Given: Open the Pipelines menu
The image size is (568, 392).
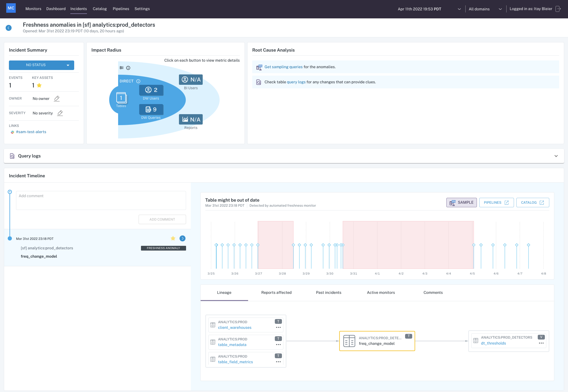Looking at the screenshot, I should point(121,9).
